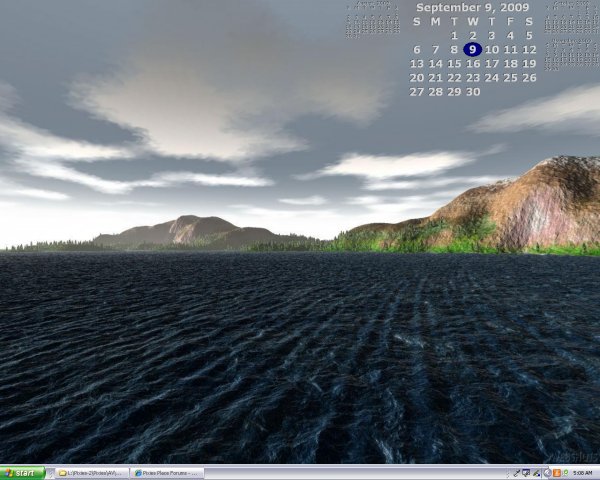Click the round gray system tray icon
The height and width of the screenshot is (480, 600).
547,473
